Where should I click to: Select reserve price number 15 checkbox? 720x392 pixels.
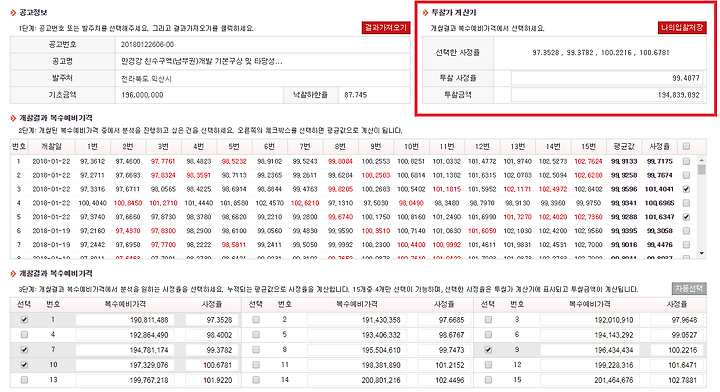[x=488, y=380]
